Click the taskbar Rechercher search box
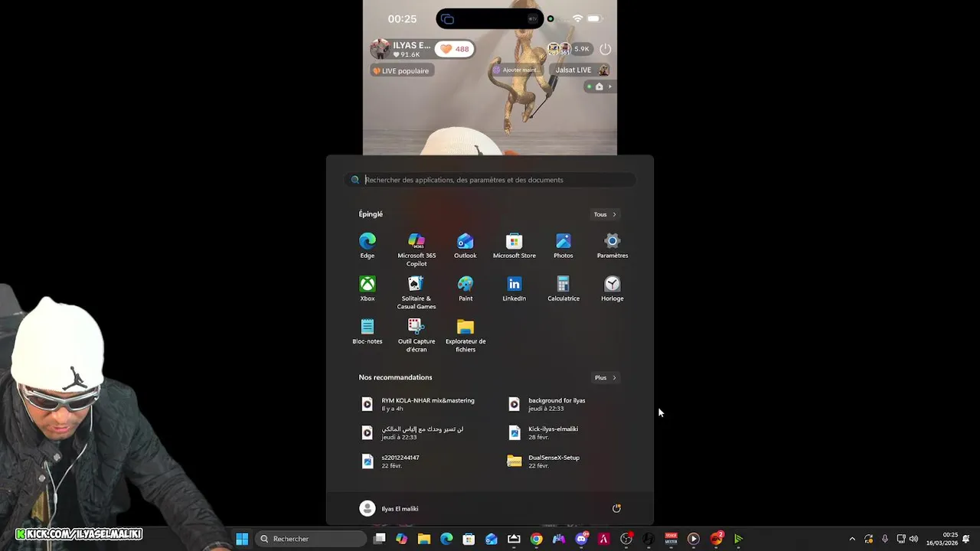Image resolution: width=980 pixels, height=551 pixels. [x=311, y=539]
